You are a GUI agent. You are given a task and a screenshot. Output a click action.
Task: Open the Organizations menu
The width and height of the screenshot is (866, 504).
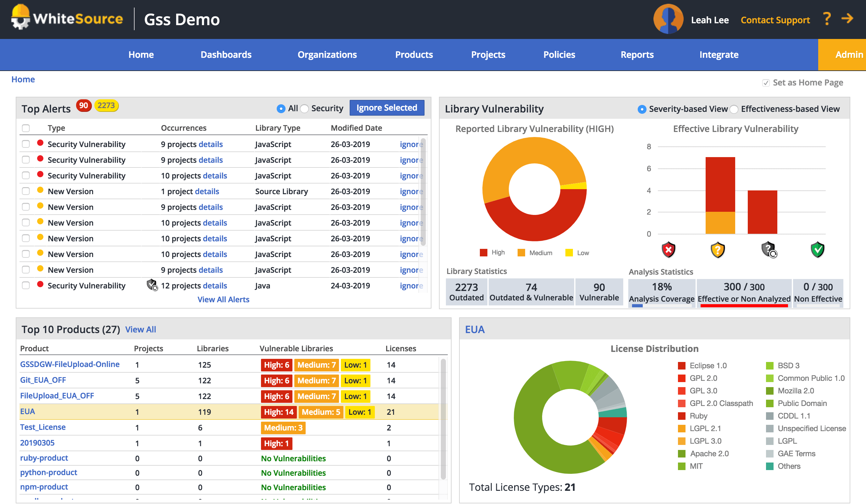click(327, 55)
